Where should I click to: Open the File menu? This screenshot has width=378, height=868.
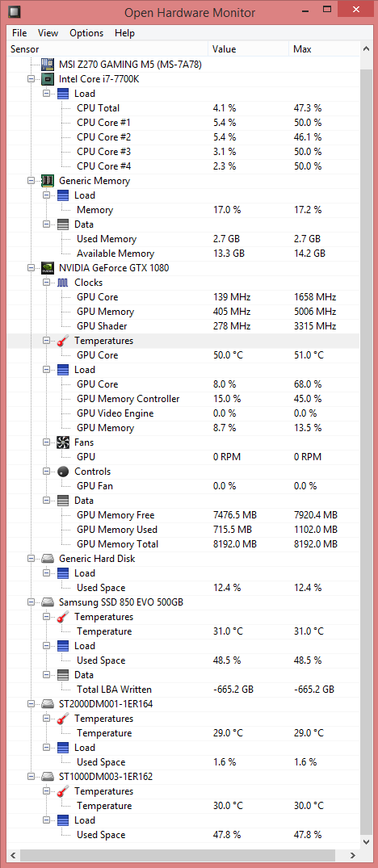coord(19,32)
